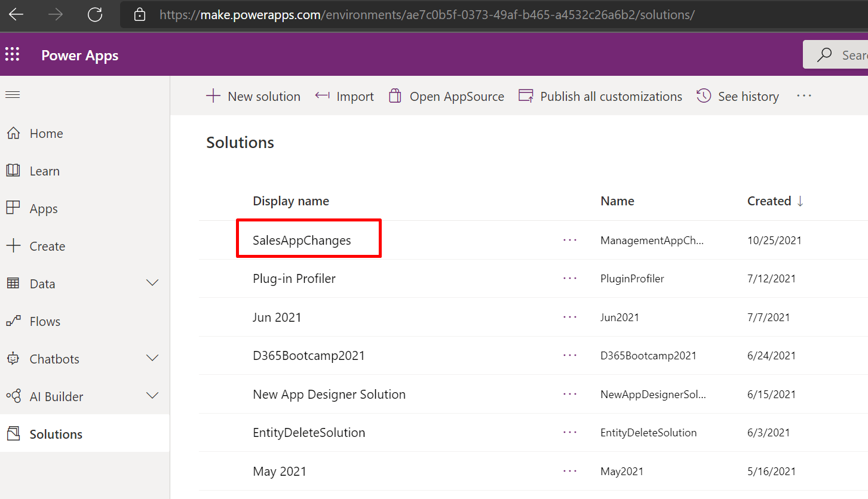Click the New solution plus icon
Screen dimensions: 868x499
pyautogui.click(x=213, y=96)
